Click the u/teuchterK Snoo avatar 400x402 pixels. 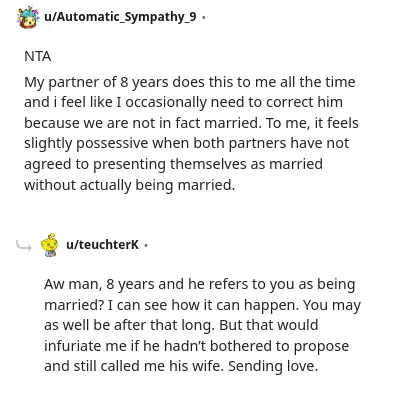pyautogui.click(x=50, y=245)
